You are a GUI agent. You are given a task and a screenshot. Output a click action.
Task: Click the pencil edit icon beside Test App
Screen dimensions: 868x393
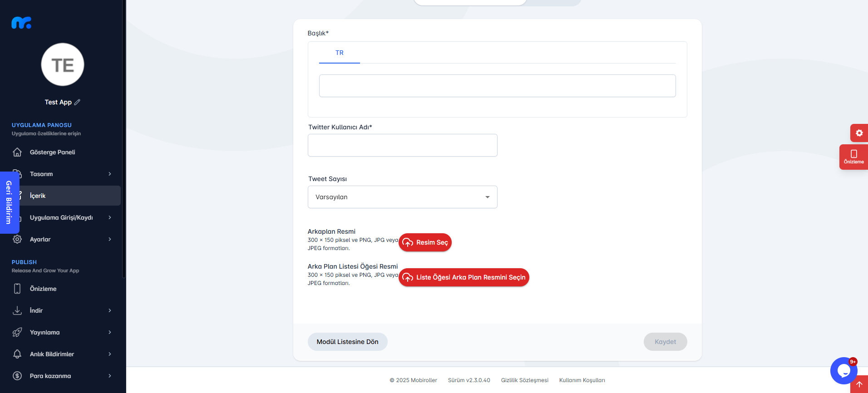(x=77, y=102)
